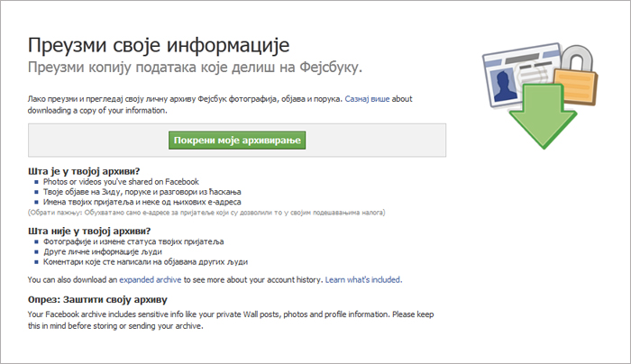Follow the expanded archive link
The height and width of the screenshot is (364, 631).
click(x=151, y=279)
